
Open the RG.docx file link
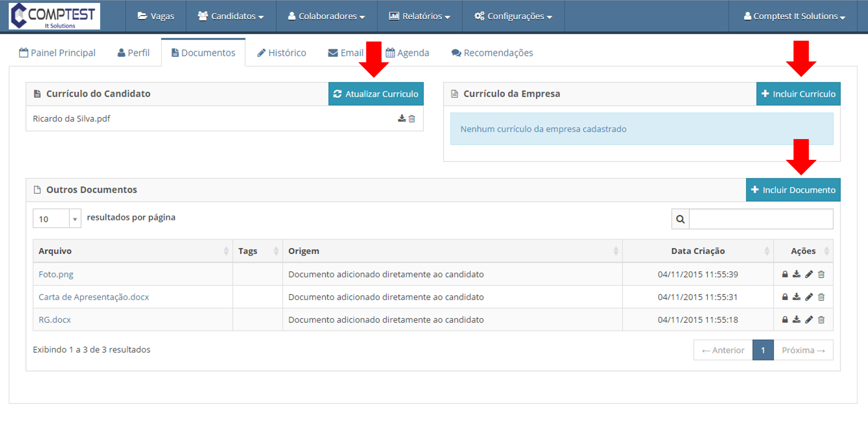click(x=55, y=320)
